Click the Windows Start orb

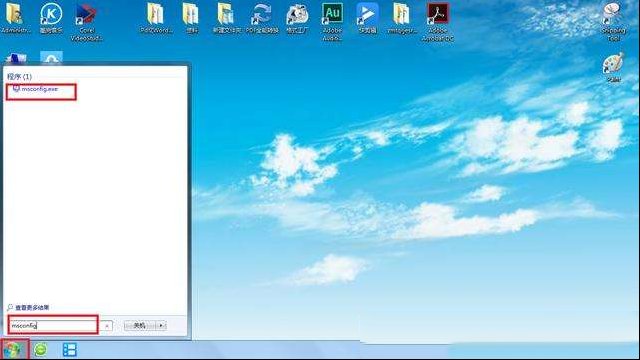pyautogui.click(x=13, y=350)
